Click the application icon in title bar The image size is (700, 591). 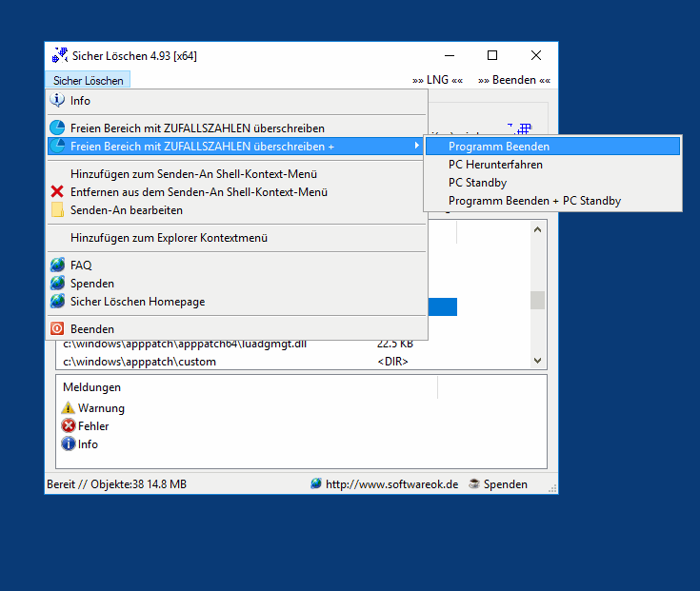pyautogui.click(x=60, y=55)
